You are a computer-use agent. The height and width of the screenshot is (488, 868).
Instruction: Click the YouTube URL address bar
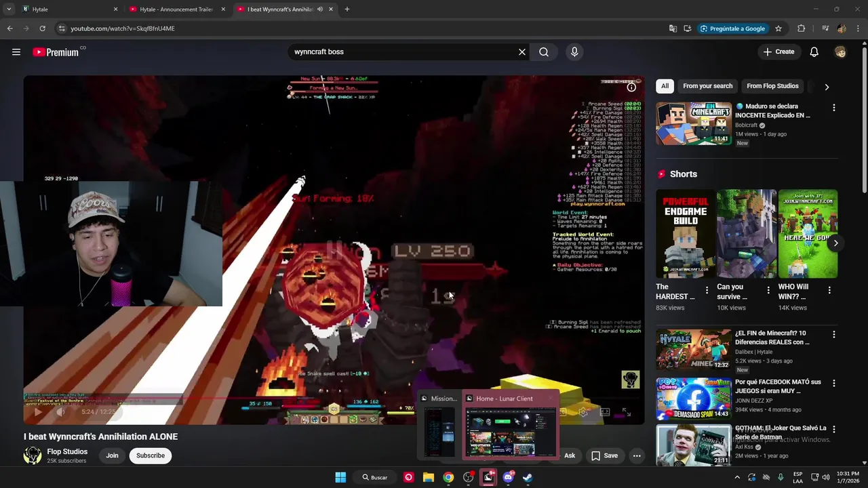[359, 28]
